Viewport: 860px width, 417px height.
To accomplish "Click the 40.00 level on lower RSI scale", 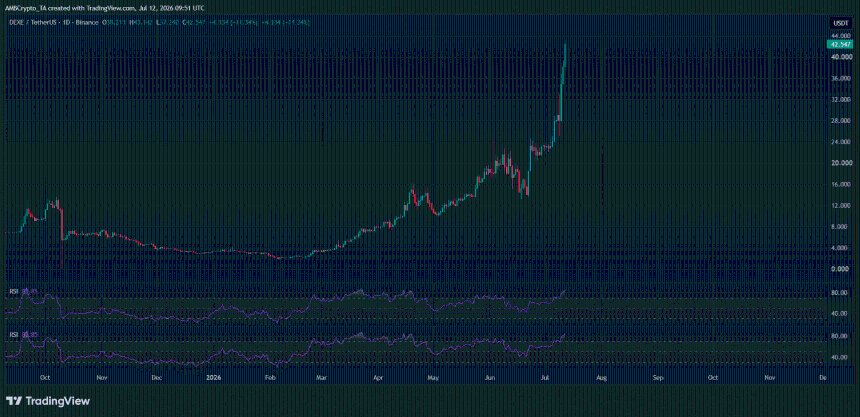I will coord(839,357).
